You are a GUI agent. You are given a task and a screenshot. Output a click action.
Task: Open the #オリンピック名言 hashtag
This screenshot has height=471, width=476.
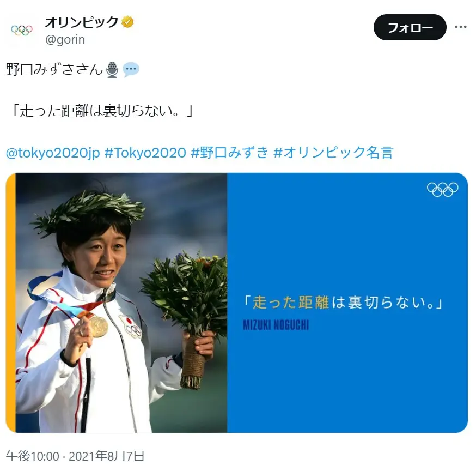[334, 153]
